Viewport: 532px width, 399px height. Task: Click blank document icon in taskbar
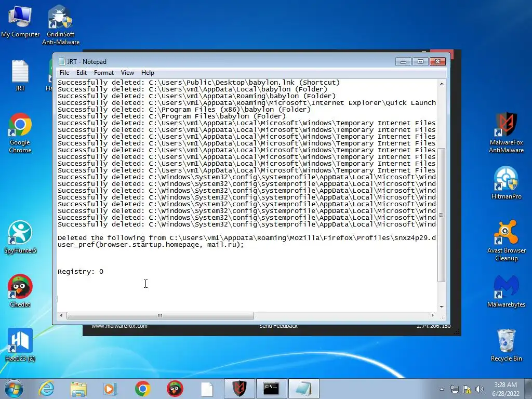tap(207, 389)
